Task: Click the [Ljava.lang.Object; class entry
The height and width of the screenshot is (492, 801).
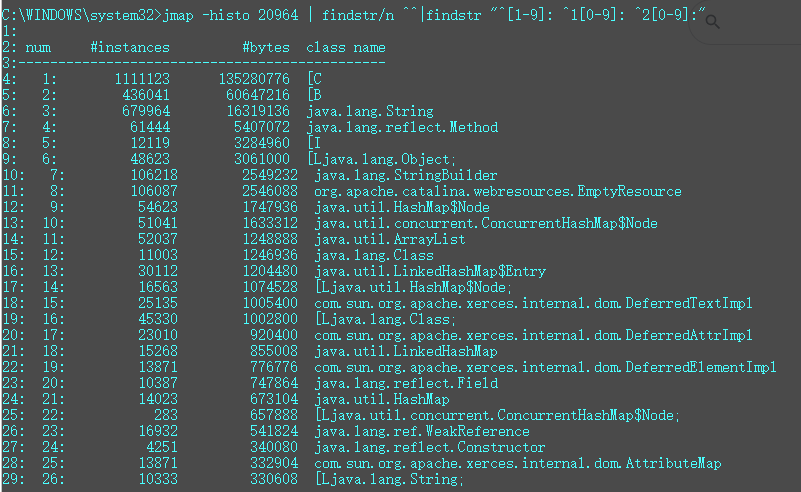Action: coord(381,159)
